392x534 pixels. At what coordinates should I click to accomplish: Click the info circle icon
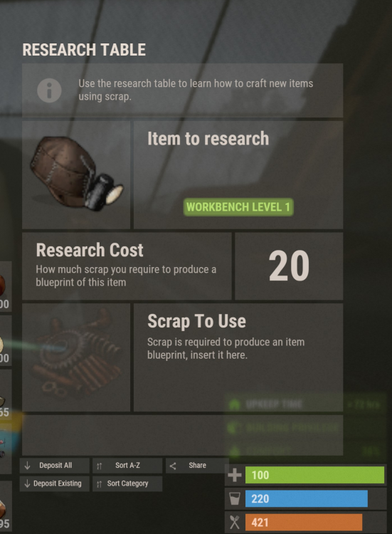(x=49, y=90)
